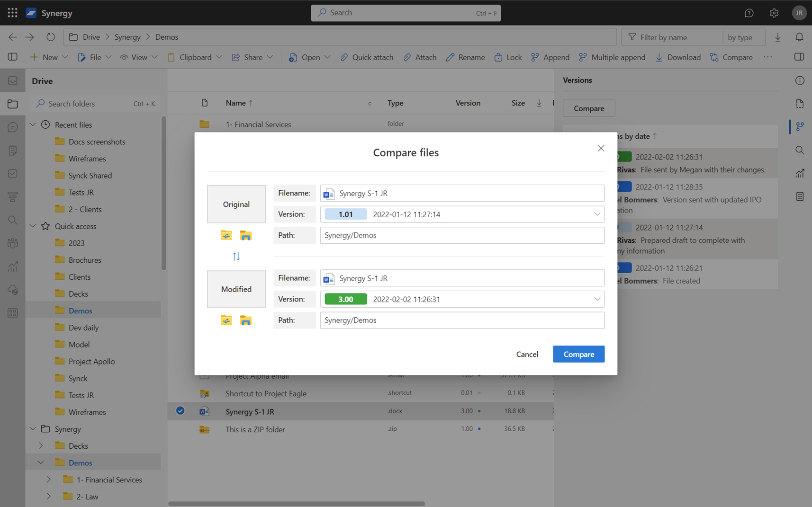Image resolution: width=812 pixels, height=507 pixels.
Task: Open the Modified version dropdown
Action: coord(597,299)
